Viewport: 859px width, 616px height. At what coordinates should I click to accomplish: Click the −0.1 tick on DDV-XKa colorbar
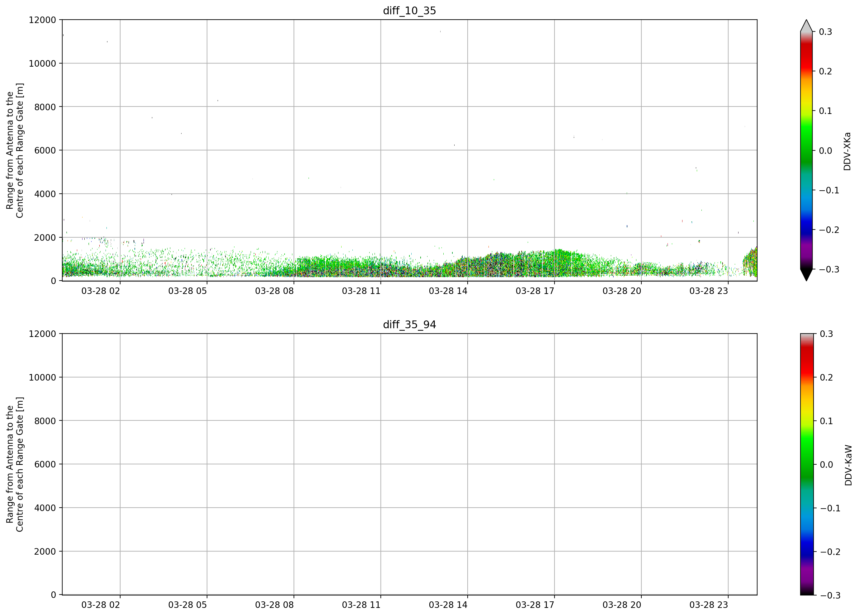point(829,190)
